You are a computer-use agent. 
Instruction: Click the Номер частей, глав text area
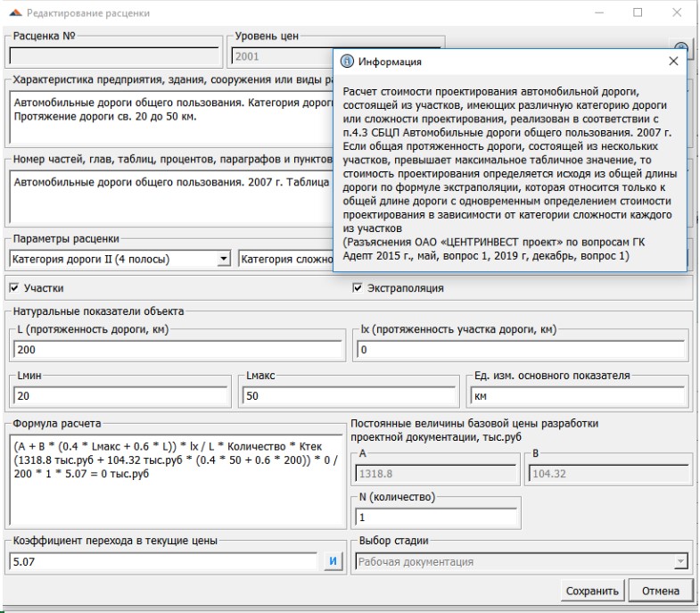[171, 196]
